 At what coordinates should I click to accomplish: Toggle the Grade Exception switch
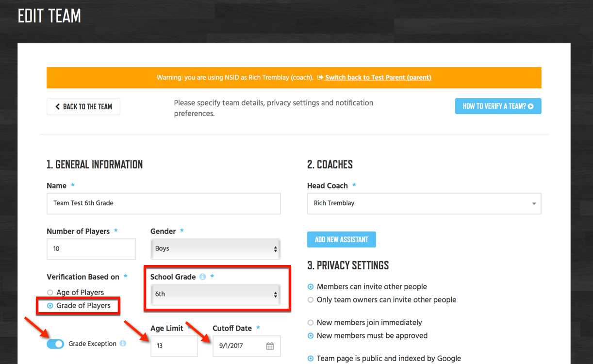point(55,344)
